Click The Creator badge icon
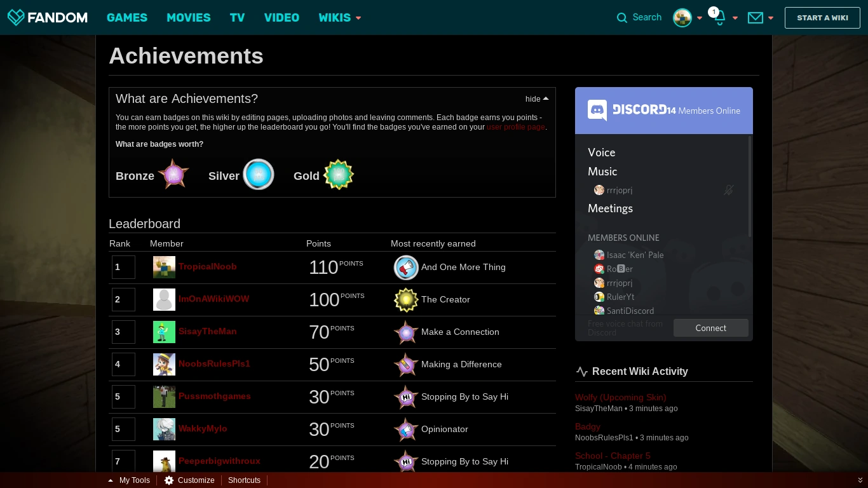Image resolution: width=868 pixels, height=488 pixels. [x=406, y=300]
